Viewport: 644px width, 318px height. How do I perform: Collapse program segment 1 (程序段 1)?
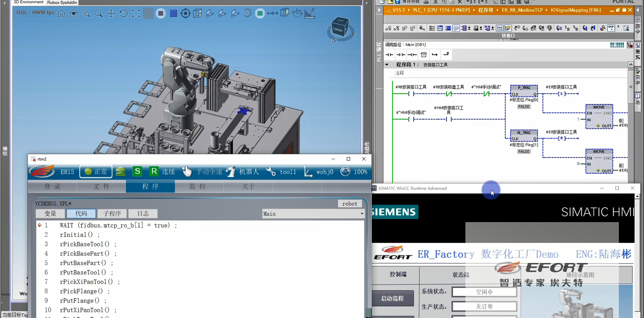[387, 65]
